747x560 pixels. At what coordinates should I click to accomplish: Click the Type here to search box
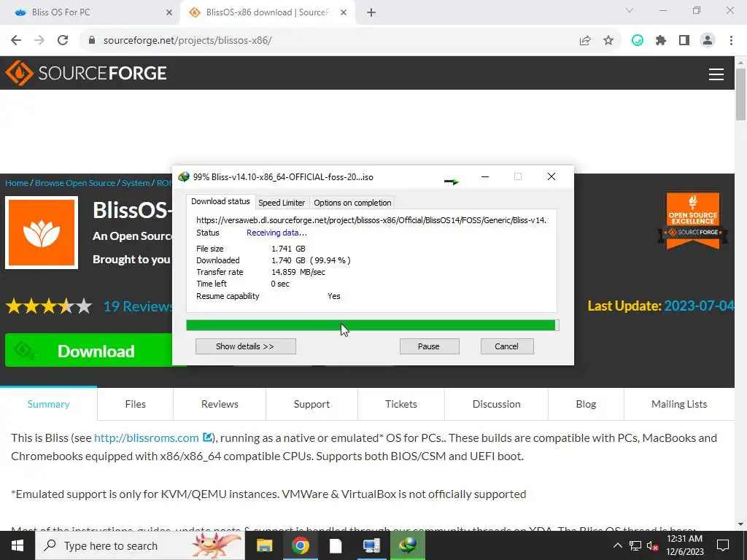pyautogui.click(x=140, y=545)
